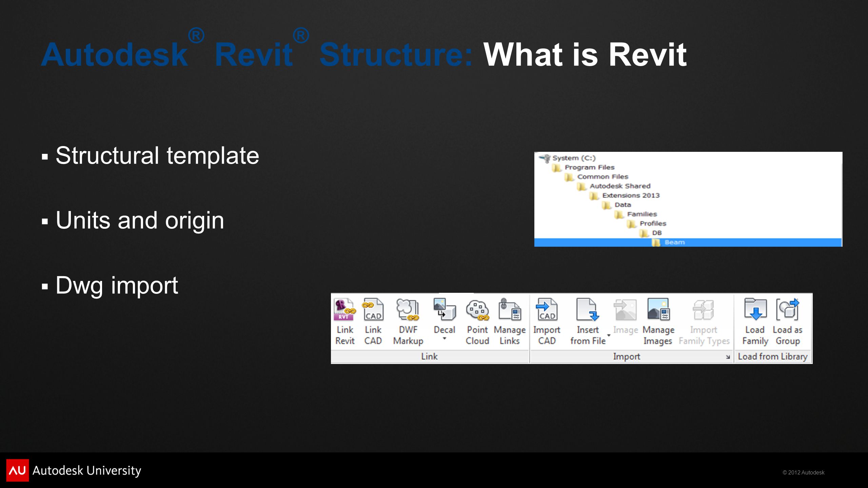
Task: Select Load as Group tool
Action: [x=788, y=321]
